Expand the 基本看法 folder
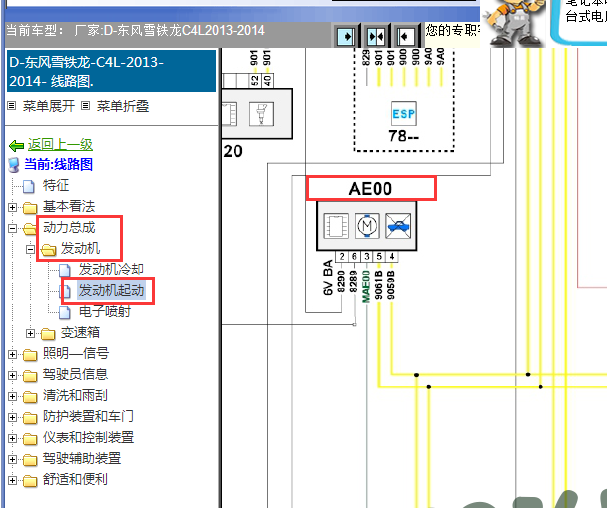607x508 pixels. 12,208
